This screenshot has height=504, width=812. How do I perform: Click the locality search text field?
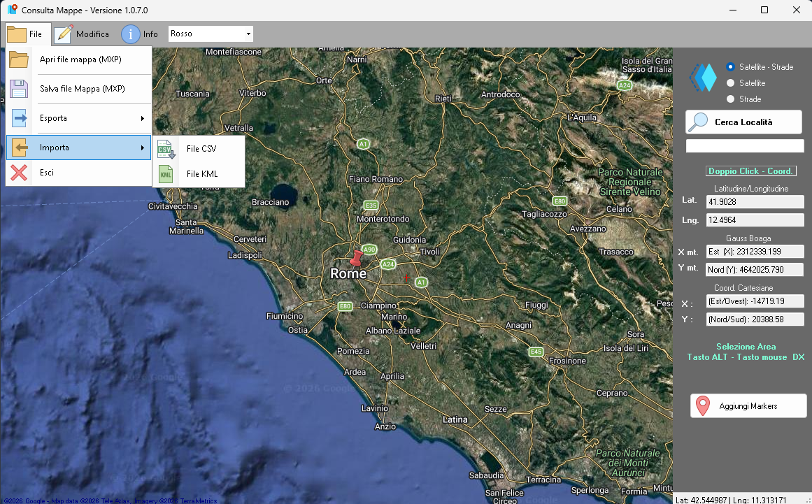745,146
